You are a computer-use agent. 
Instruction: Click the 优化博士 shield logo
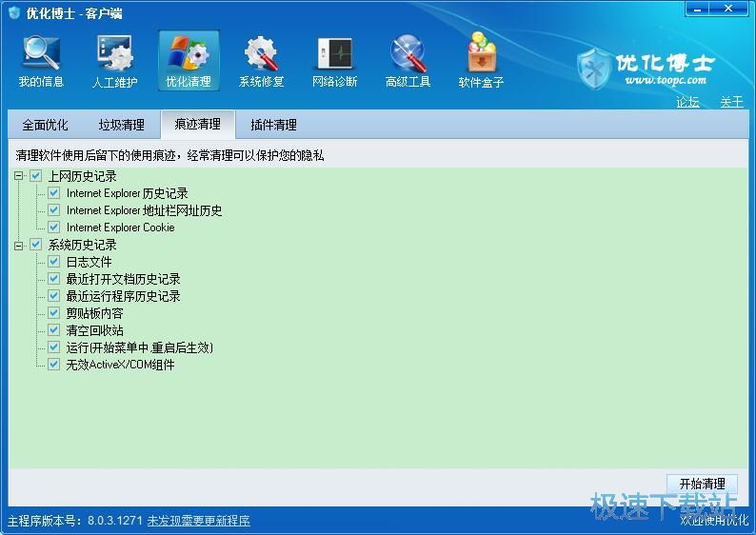coord(594,69)
